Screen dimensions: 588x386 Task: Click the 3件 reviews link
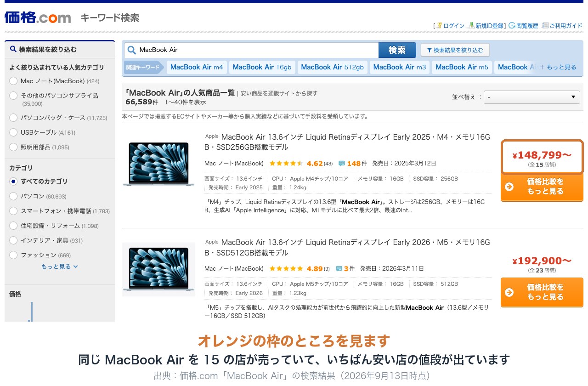click(349, 269)
